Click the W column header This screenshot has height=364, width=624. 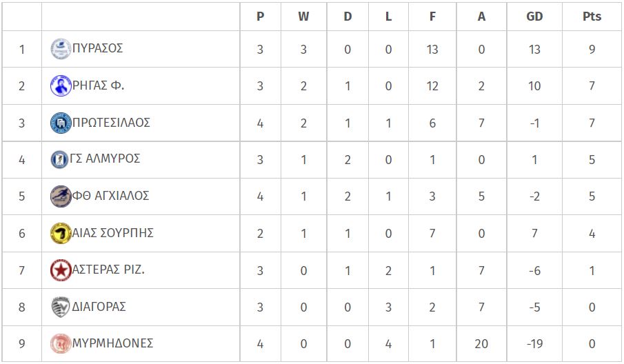point(303,17)
